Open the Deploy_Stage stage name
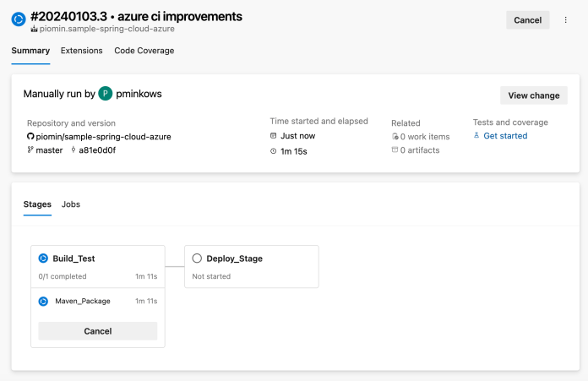Viewport: 588px width, 381px height. click(x=234, y=259)
